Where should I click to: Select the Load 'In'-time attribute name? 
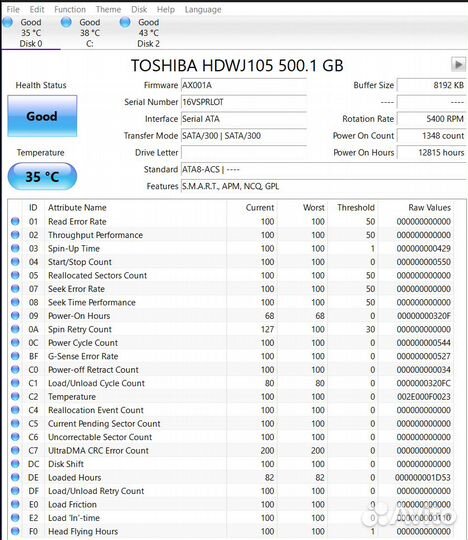click(x=74, y=518)
